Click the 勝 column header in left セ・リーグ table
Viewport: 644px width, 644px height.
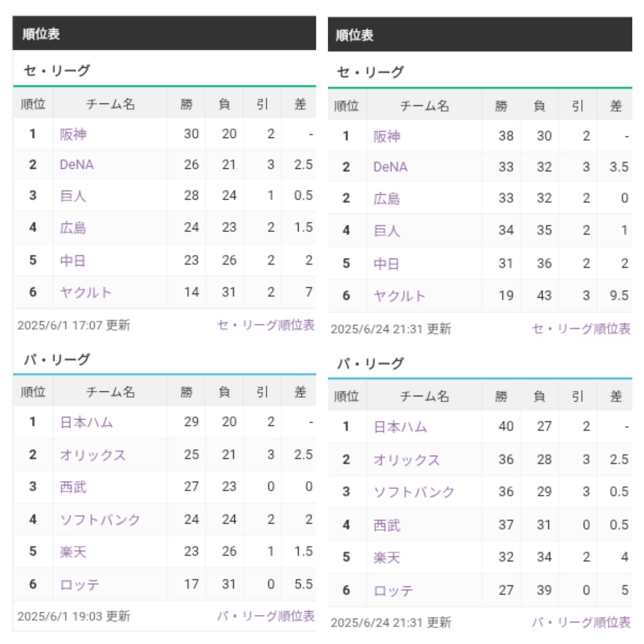click(186, 104)
